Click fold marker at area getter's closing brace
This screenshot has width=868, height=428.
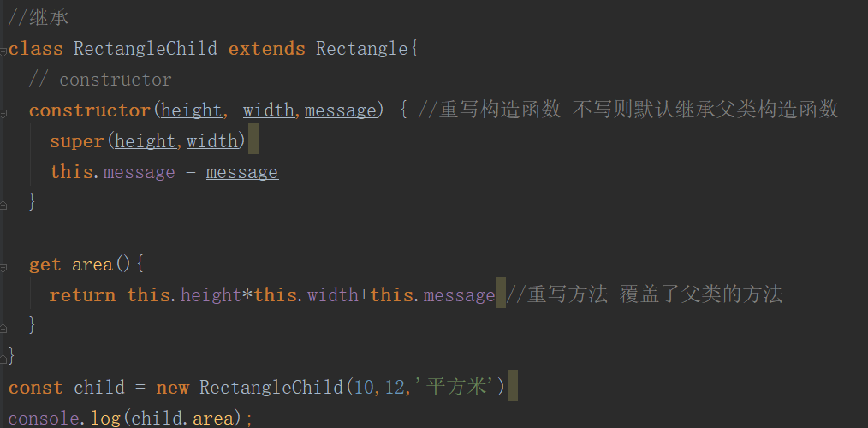[4, 326]
